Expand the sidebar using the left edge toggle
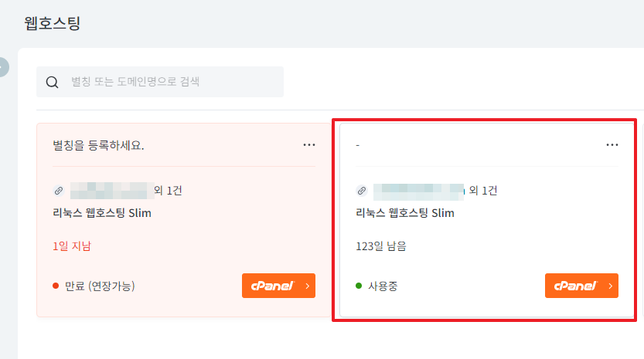 tap(2, 67)
